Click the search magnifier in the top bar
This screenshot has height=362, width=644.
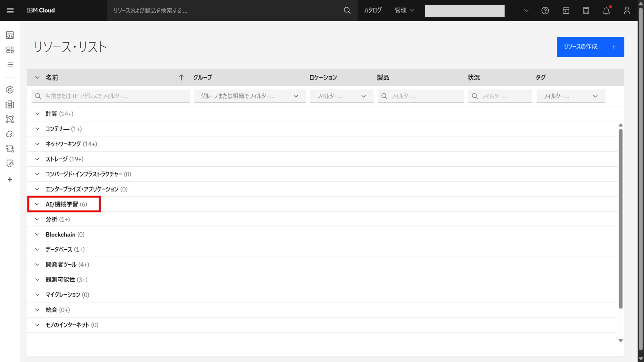coord(347,11)
